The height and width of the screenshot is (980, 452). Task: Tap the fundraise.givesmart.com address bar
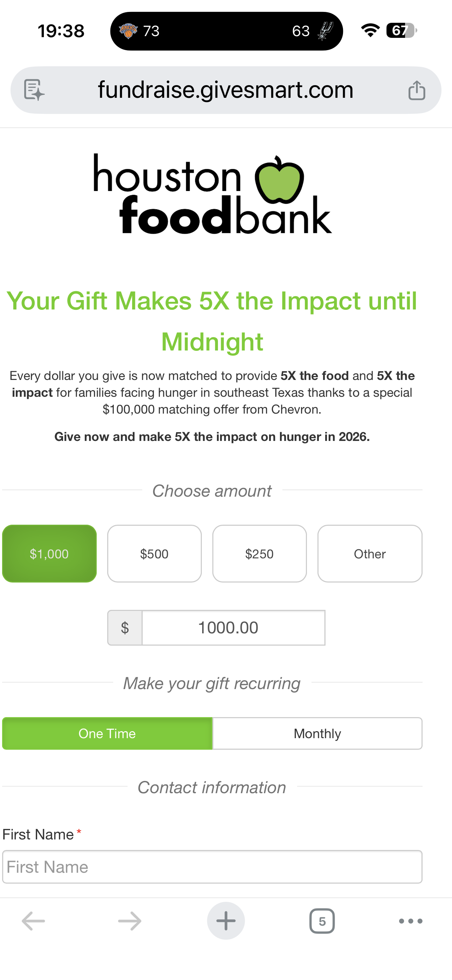coord(226,90)
